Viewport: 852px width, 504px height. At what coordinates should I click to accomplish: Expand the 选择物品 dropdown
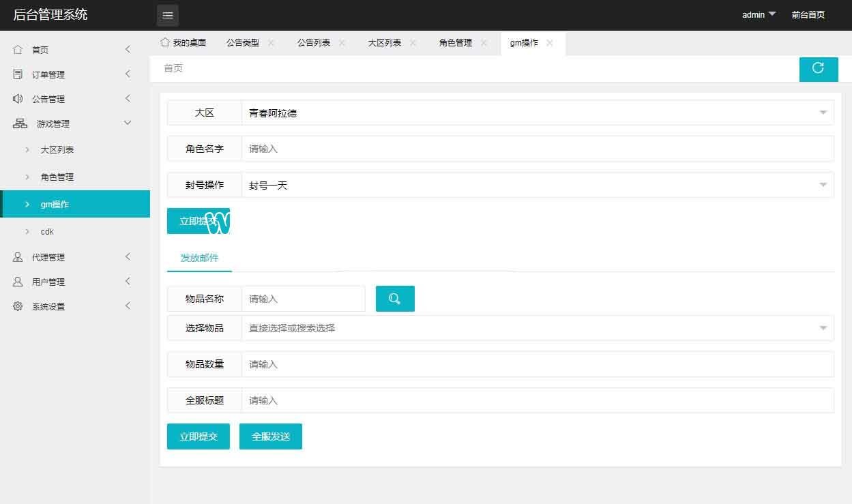537,328
